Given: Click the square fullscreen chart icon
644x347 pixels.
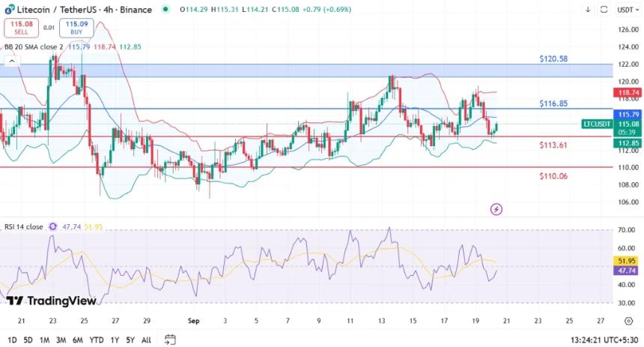Looking at the screenshot, I should point(604,10).
